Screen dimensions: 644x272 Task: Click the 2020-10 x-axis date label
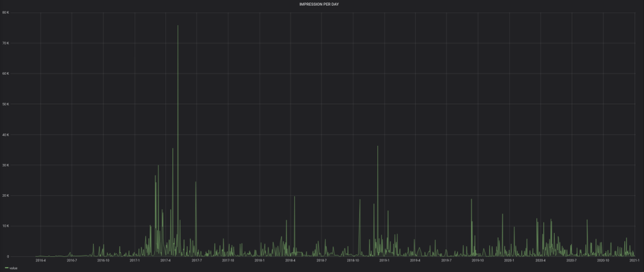point(602,260)
